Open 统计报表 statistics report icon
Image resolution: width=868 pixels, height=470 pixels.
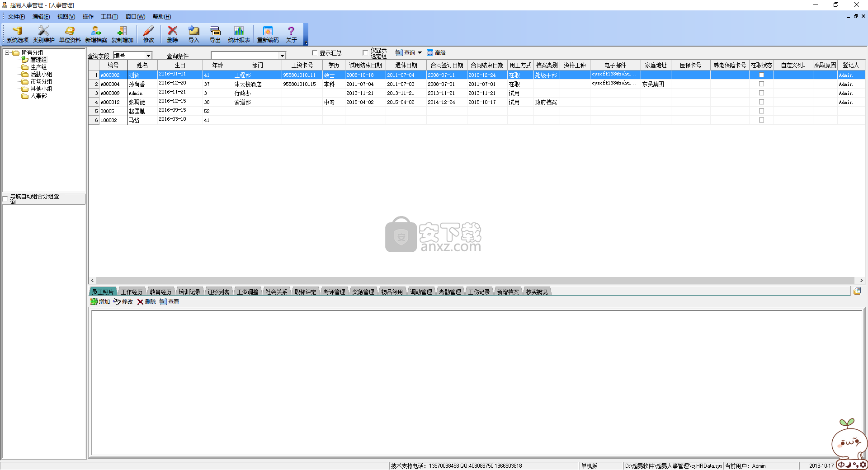click(239, 34)
